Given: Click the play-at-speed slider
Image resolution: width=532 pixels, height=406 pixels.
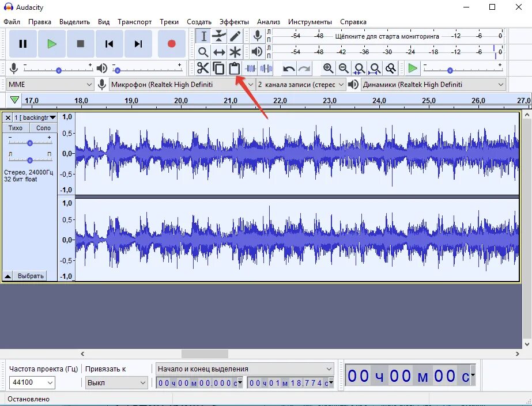Looking at the screenshot, I should point(463,70).
